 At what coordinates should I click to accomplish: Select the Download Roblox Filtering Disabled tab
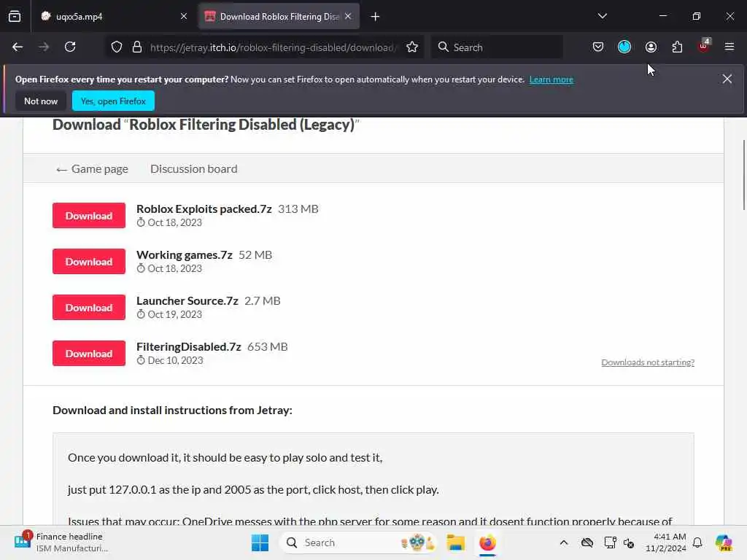click(x=279, y=16)
